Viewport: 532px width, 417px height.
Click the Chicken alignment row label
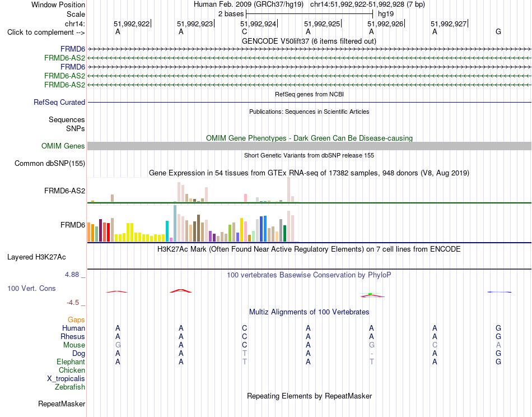coord(72,370)
